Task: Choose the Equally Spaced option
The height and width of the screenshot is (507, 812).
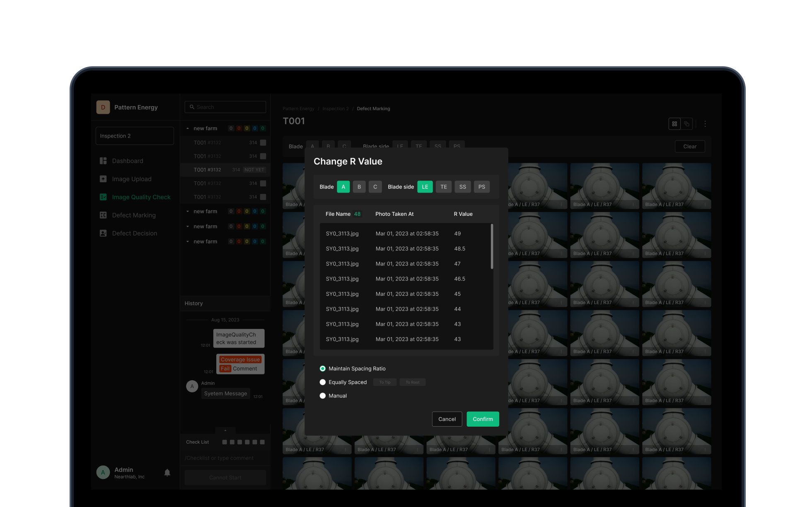Action: click(323, 382)
